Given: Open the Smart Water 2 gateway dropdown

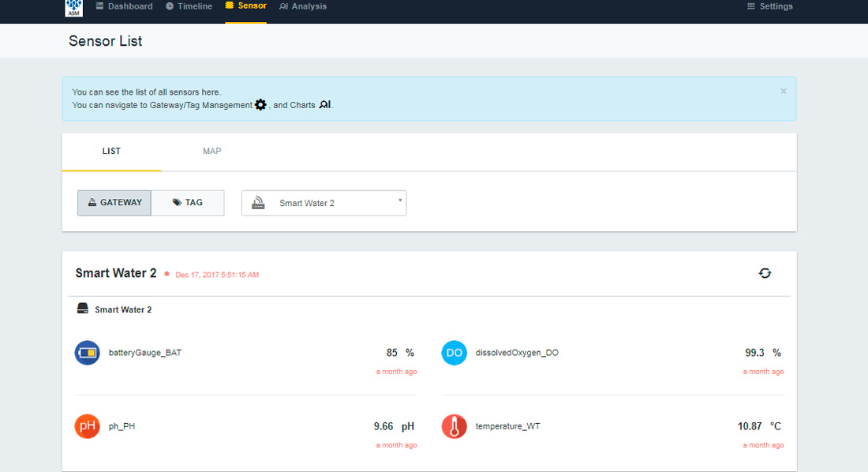Looking at the screenshot, I should (324, 204).
